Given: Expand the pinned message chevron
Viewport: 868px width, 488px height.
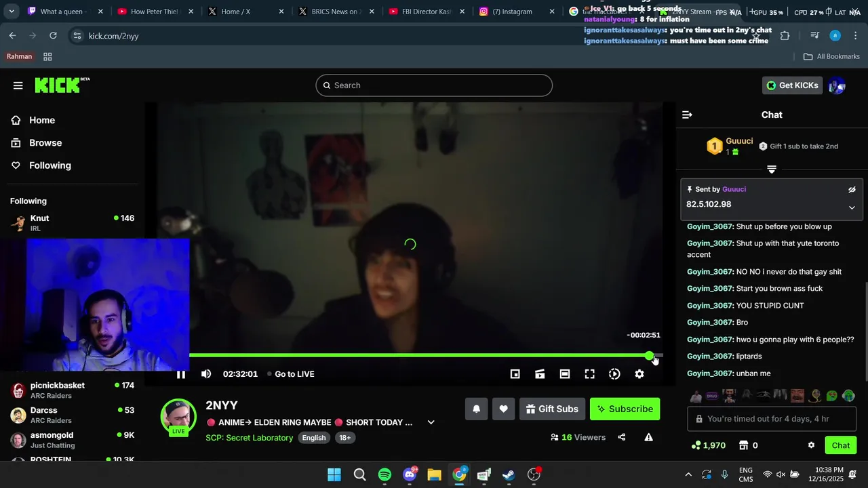Looking at the screenshot, I should coord(852,207).
